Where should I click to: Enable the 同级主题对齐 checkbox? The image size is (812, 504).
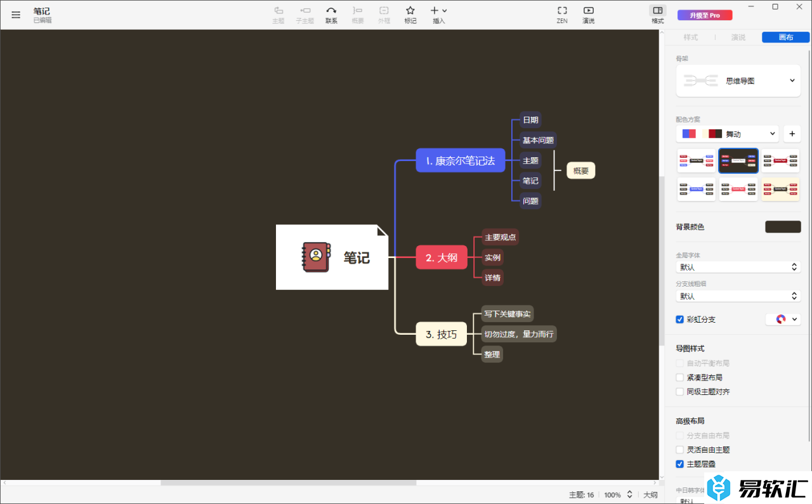coord(680,392)
